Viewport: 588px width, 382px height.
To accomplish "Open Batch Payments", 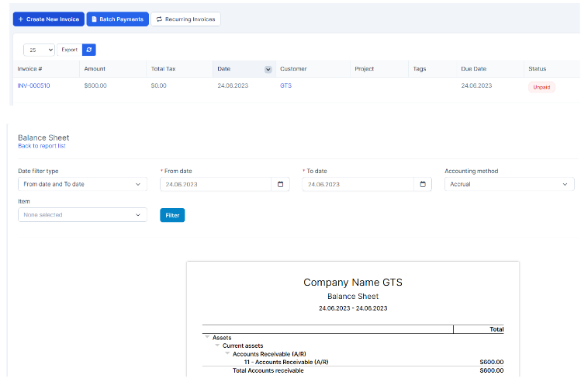I will (117, 19).
